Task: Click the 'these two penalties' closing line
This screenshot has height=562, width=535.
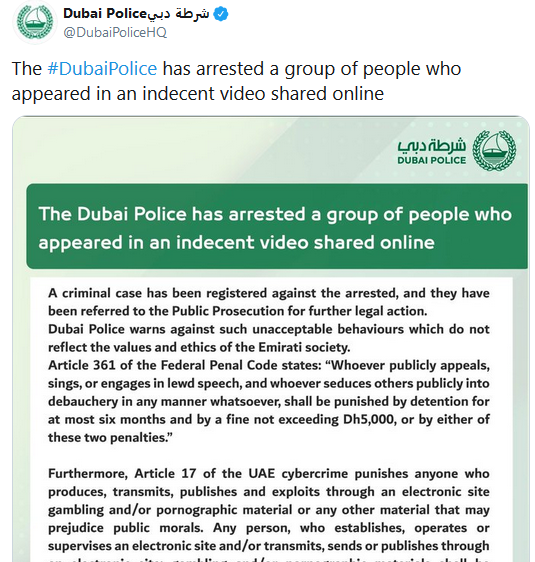Action: coord(110,438)
